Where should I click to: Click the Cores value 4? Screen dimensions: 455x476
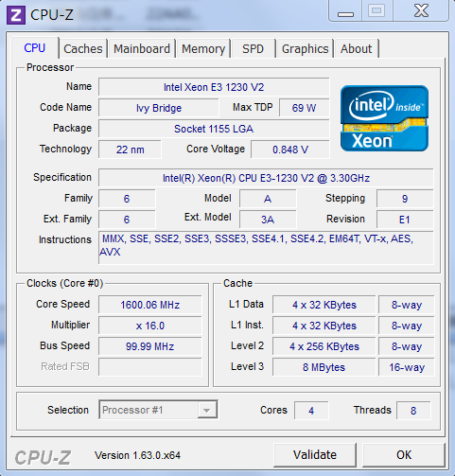(311, 411)
